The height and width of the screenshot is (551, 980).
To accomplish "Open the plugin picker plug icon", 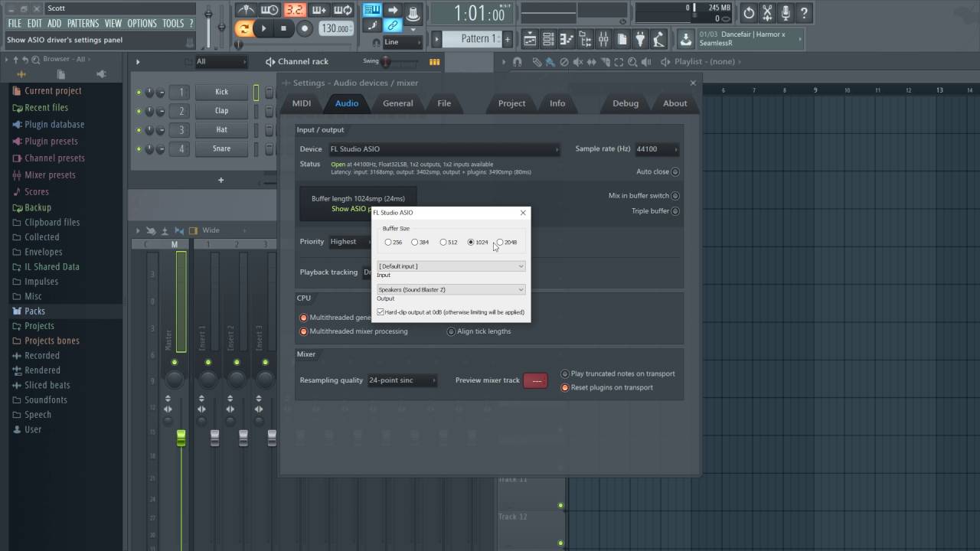I will point(640,39).
